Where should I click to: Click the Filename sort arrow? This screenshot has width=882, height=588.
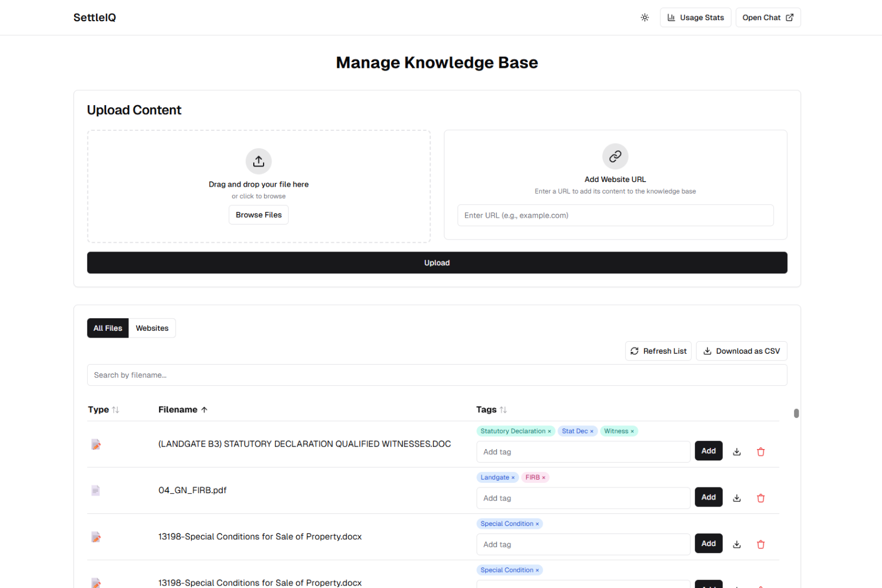click(204, 409)
